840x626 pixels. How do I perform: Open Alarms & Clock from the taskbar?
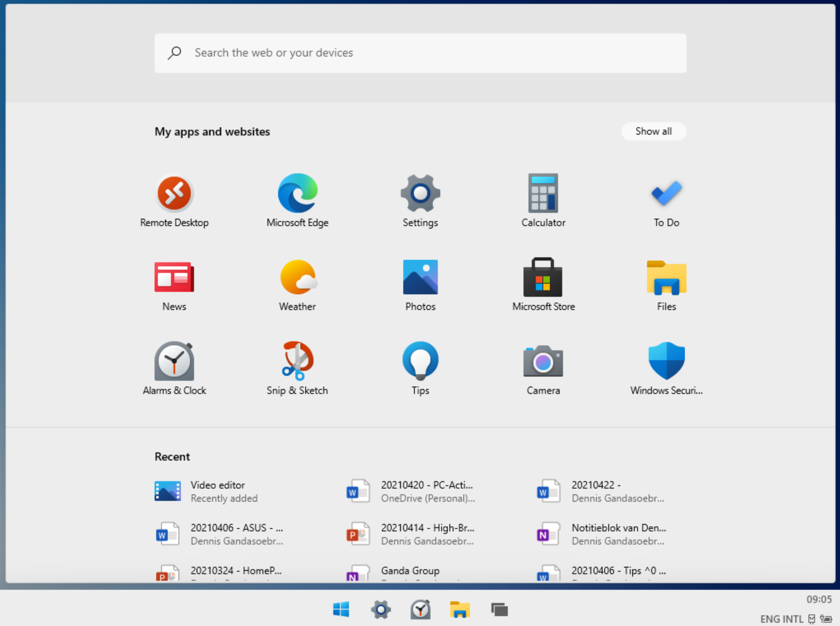point(421,610)
